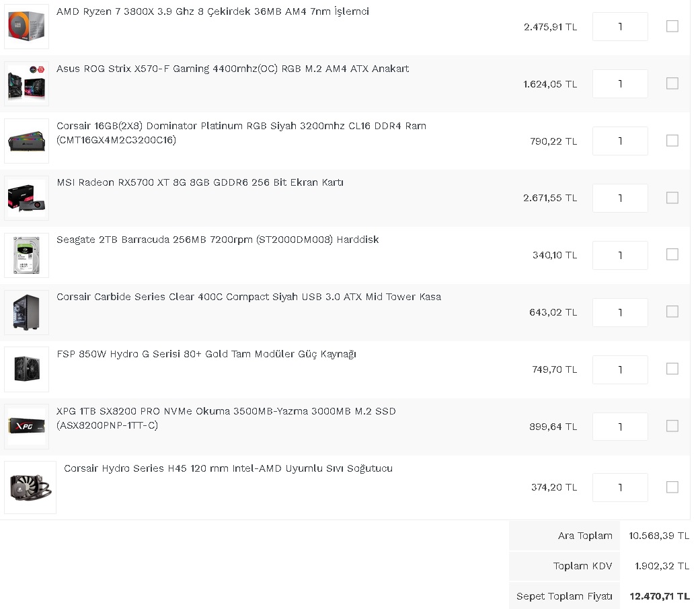This screenshot has height=609, width=700.
Task: Click the Corsair Hydro H45 cooler image
Action: point(30,487)
